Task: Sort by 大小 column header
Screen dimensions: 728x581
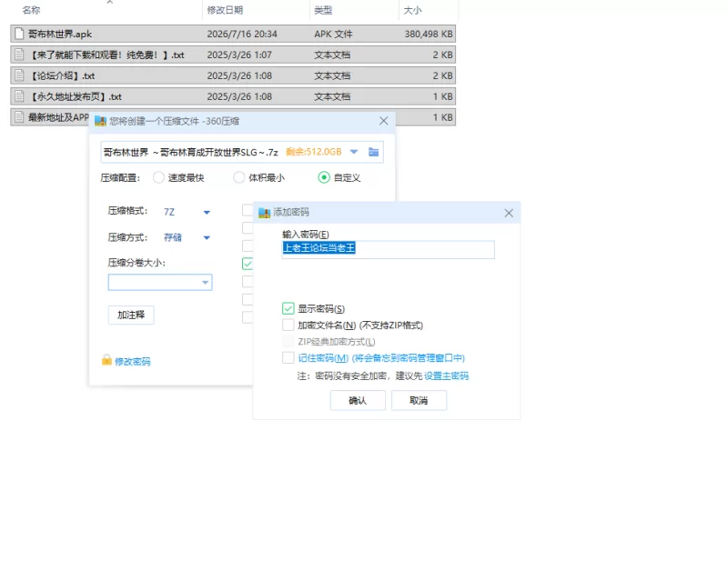Action: click(x=412, y=10)
